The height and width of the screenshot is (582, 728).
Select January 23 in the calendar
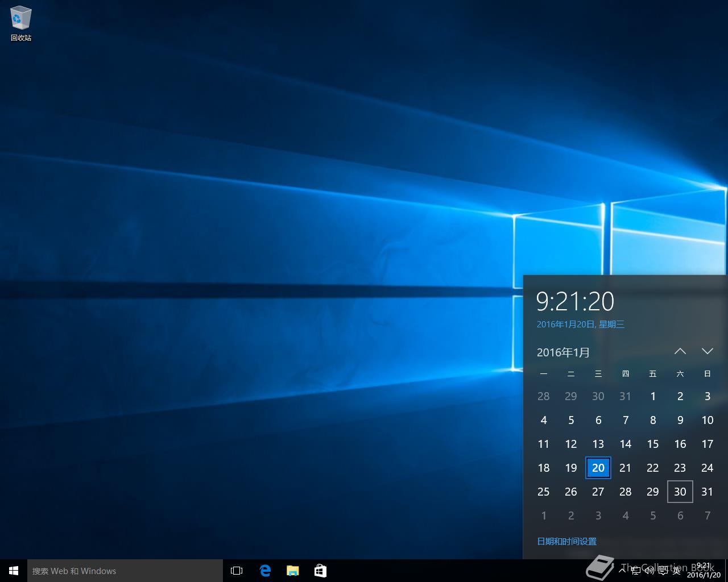(x=680, y=468)
